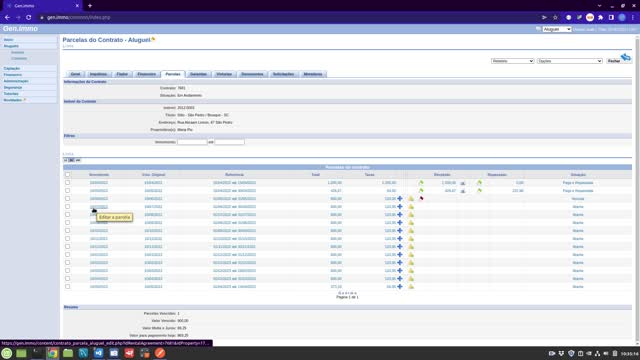640x360 pixels.
Task: Click the plus icon in the first Aberta row
Action: coord(400,207)
